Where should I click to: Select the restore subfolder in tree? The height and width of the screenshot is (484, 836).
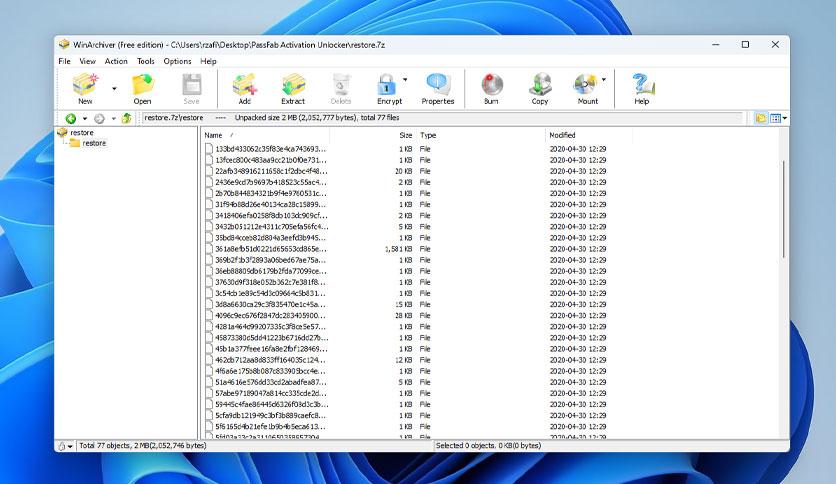[94, 143]
